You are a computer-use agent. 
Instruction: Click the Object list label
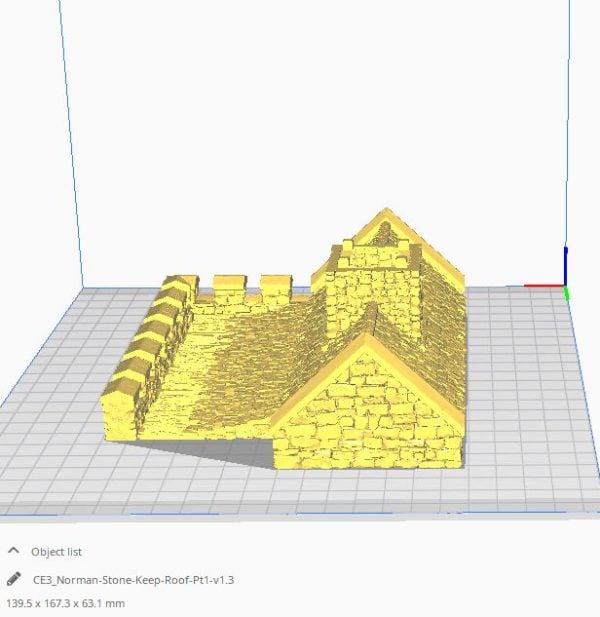click(x=56, y=552)
